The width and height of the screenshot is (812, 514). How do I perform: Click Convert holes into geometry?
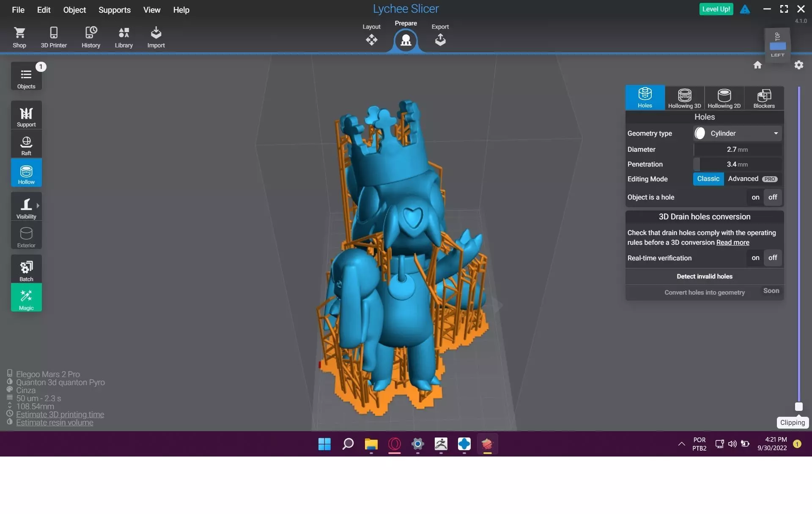tap(704, 292)
